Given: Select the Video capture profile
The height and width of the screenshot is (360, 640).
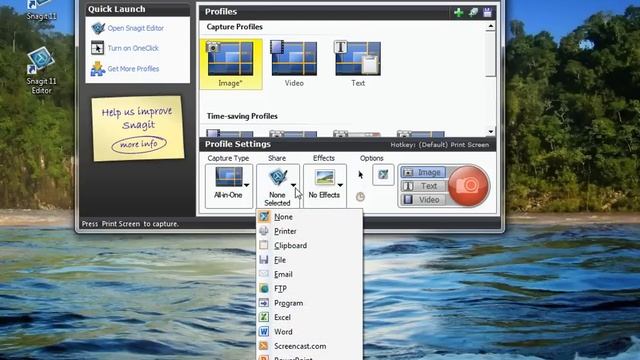Looking at the screenshot, I should click(x=294, y=64).
